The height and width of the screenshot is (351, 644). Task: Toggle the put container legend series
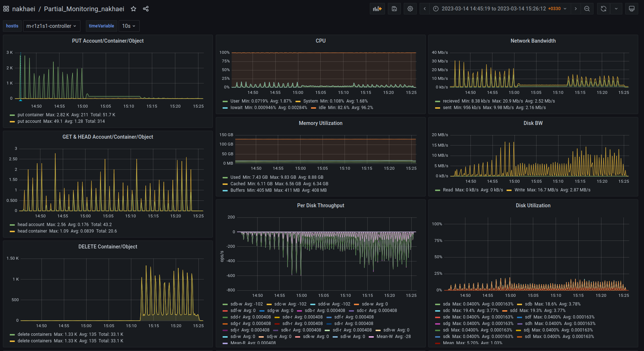click(31, 115)
